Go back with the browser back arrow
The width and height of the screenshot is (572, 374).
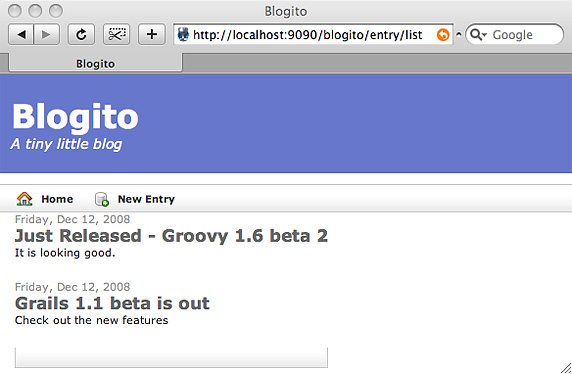click(21, 35)
